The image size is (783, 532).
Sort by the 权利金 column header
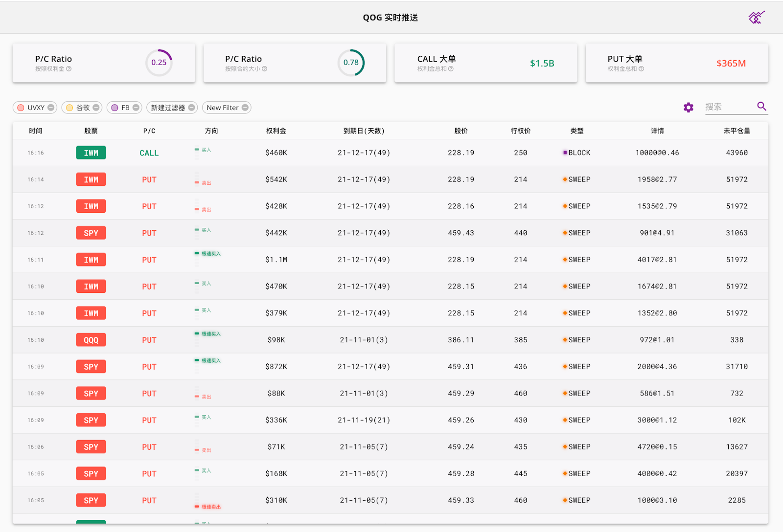pyautogui.click(x=276, y=131)
